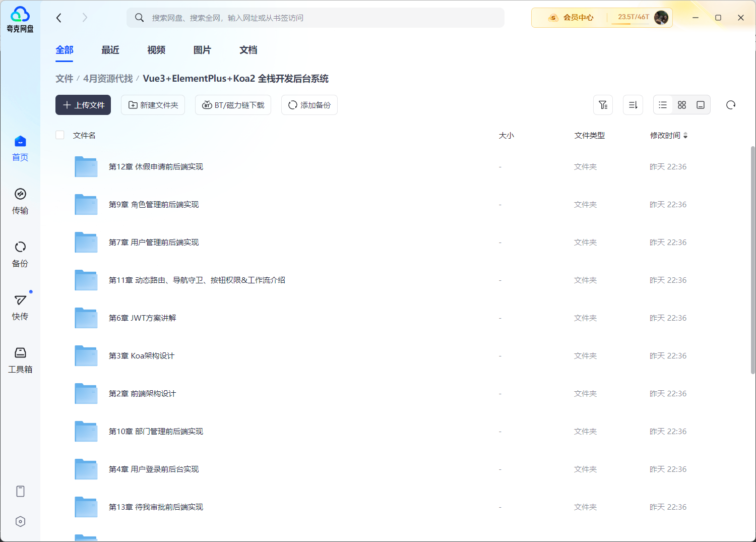
Task: Switch to list view
Action: pos(663,105)
